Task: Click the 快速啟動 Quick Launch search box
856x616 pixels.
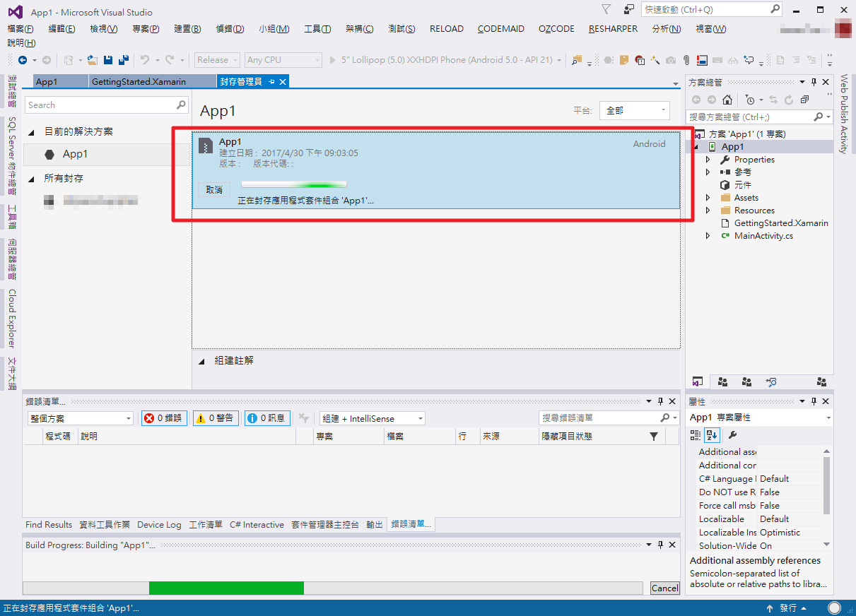Action: click(x=712, y=10)
